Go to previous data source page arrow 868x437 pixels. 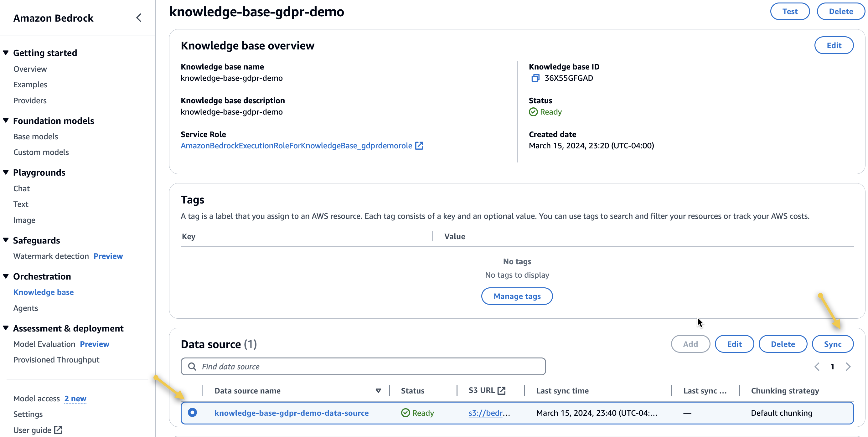[817, 367]
